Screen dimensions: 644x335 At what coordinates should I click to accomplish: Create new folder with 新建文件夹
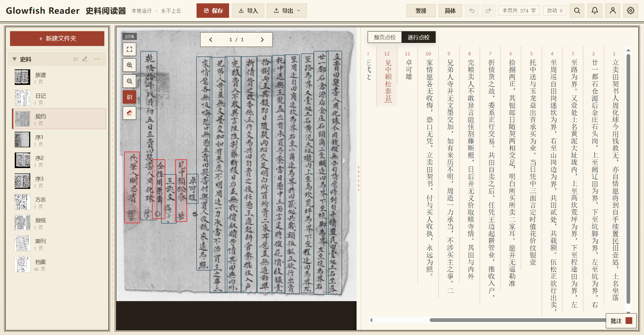[57, 39]
